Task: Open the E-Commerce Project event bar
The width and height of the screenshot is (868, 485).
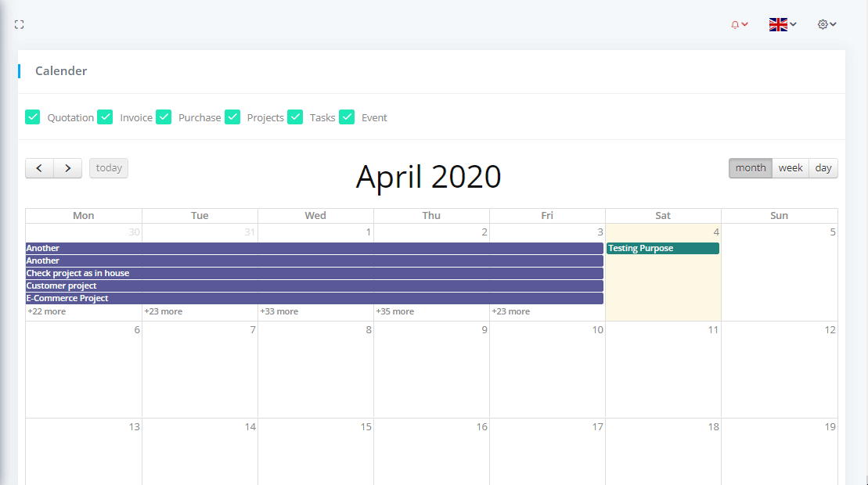Action: click(x=313, y=299)
